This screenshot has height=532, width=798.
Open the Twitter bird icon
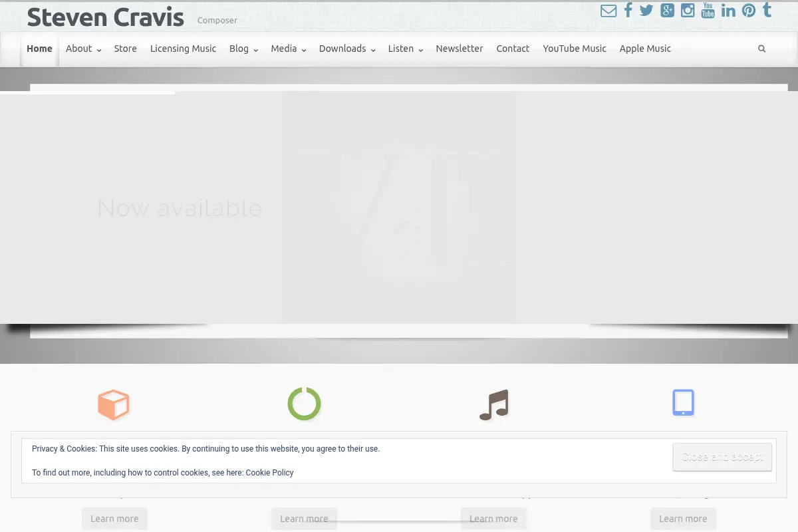(x=646, y=11)
